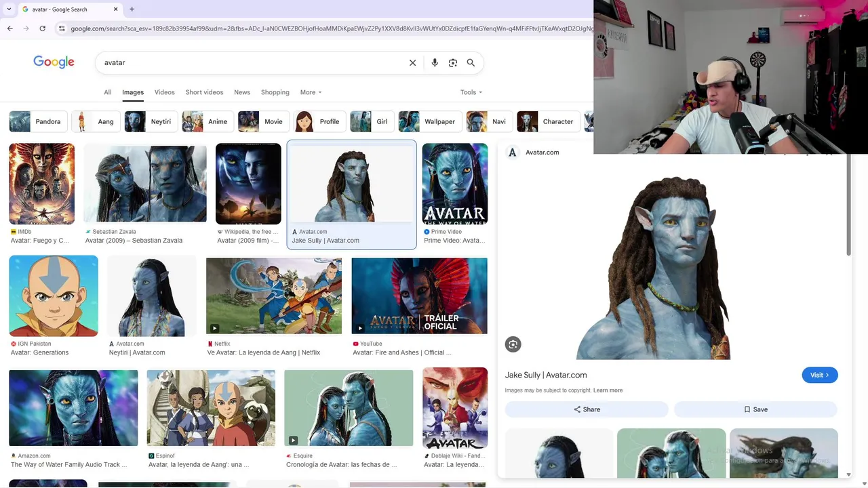This screenshot has height=488, width=868.
Task: Open the Jake Sully | Avatar.com caption link
Action: 325,241
